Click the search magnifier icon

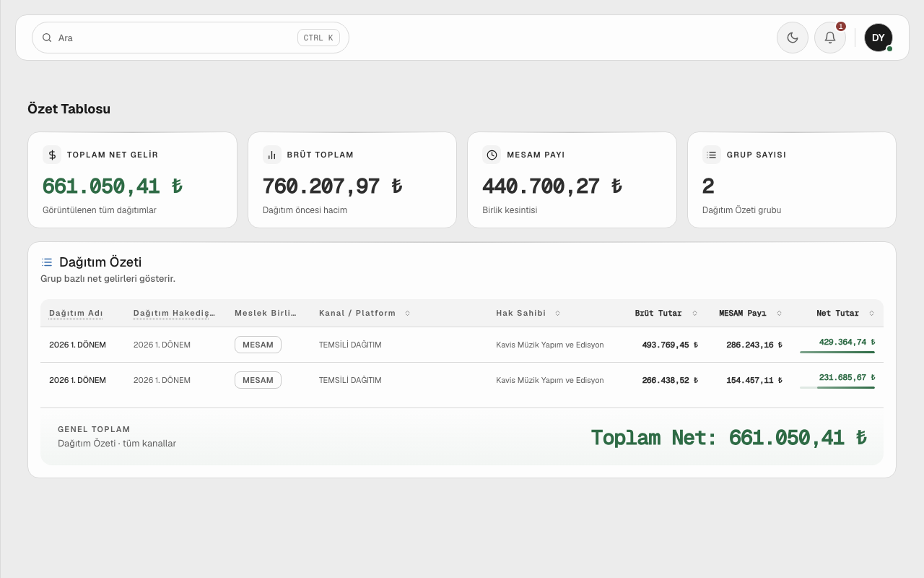(47, 38)
